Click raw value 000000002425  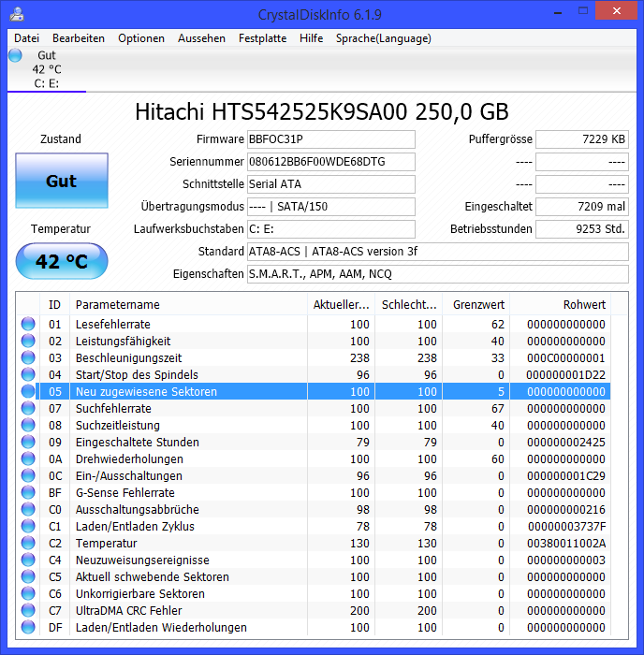(566, 442)
